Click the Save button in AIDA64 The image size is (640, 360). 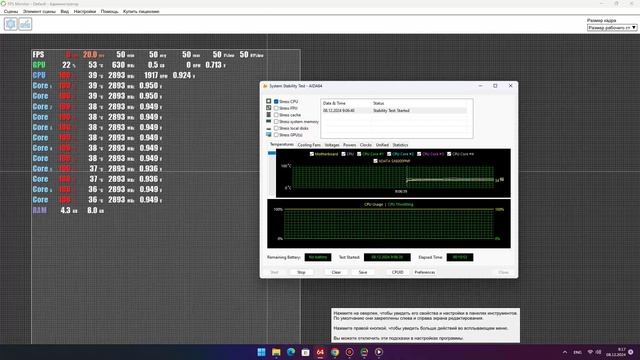362,272
